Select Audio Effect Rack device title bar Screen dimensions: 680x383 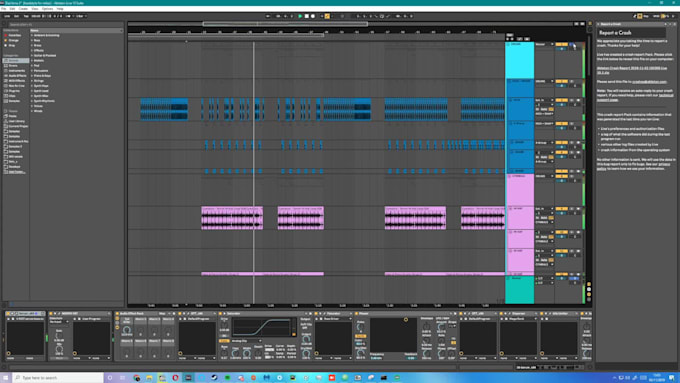coord(145,313)
